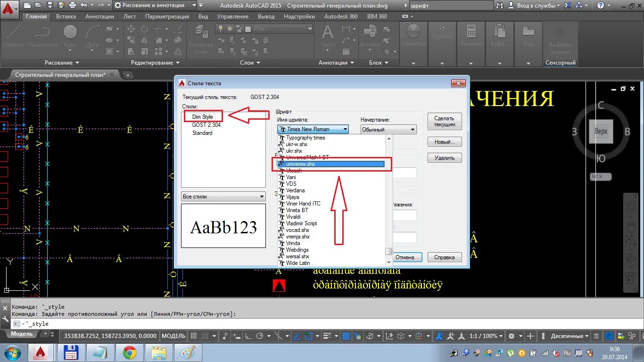This screenshot has height=362, width=644.
Task: Open the Все стили filter dropdown
Action: coord(223,197)
